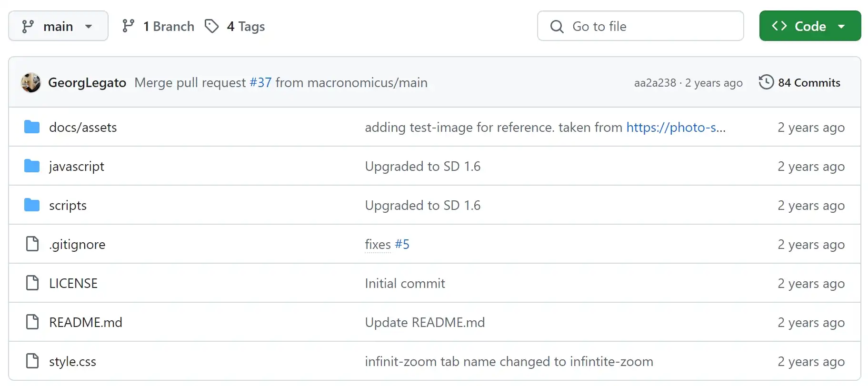Image resolution: width=868 pixels, height=386 pixels.
Task: Click the caret arrow on Code button
Action: pos(841,26)
